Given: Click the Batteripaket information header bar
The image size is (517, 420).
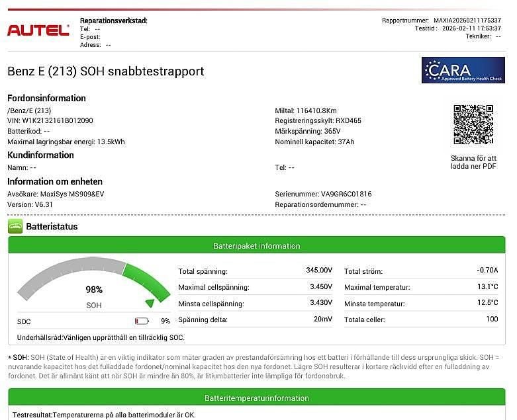Looking at the screenshot, I should [257, 246].
